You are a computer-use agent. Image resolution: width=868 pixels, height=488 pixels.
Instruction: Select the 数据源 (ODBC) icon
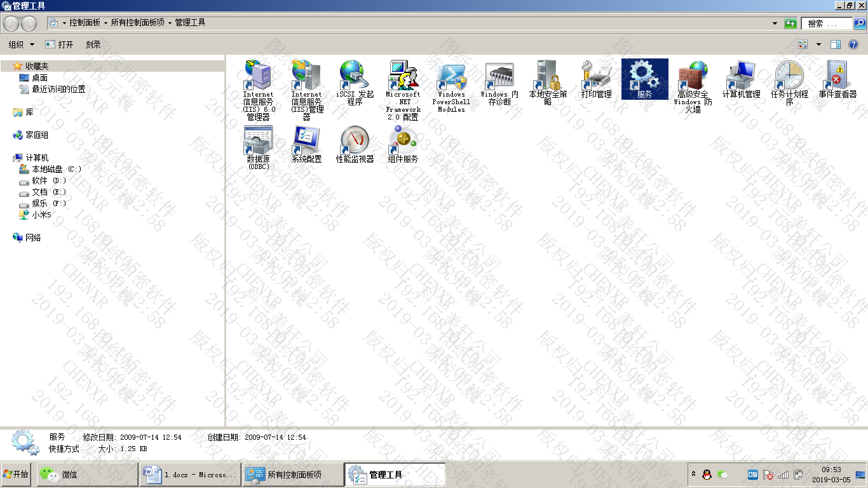[258, 141]
